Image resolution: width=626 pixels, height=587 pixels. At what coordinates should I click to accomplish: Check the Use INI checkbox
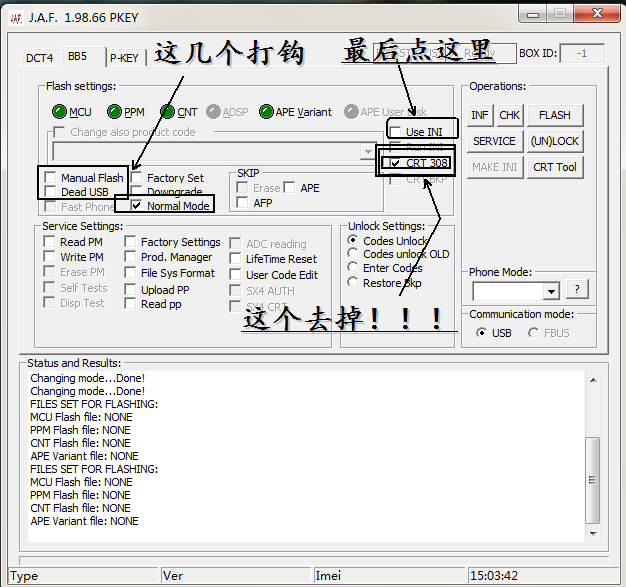pos(395,131)
